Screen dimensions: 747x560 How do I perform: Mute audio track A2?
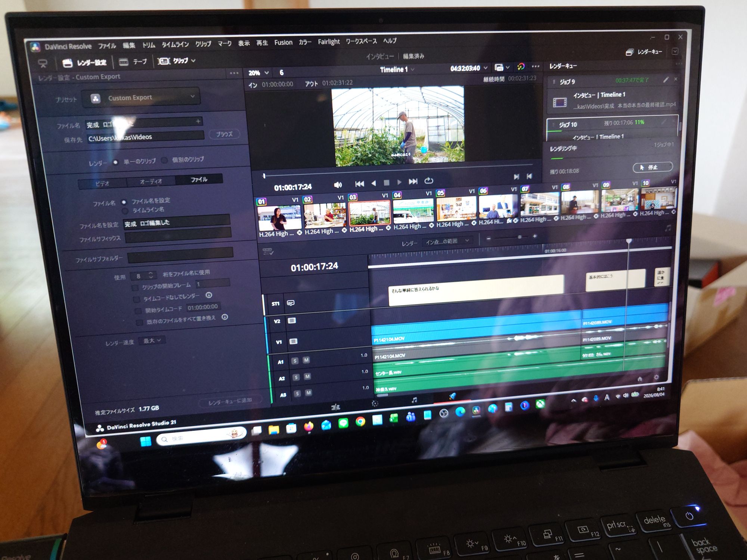pos(307,376)
